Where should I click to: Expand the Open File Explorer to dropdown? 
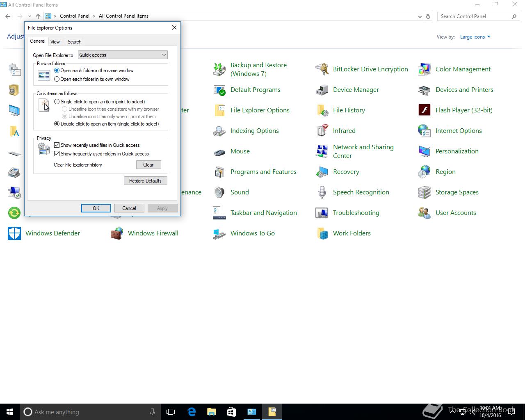(123, 55)
